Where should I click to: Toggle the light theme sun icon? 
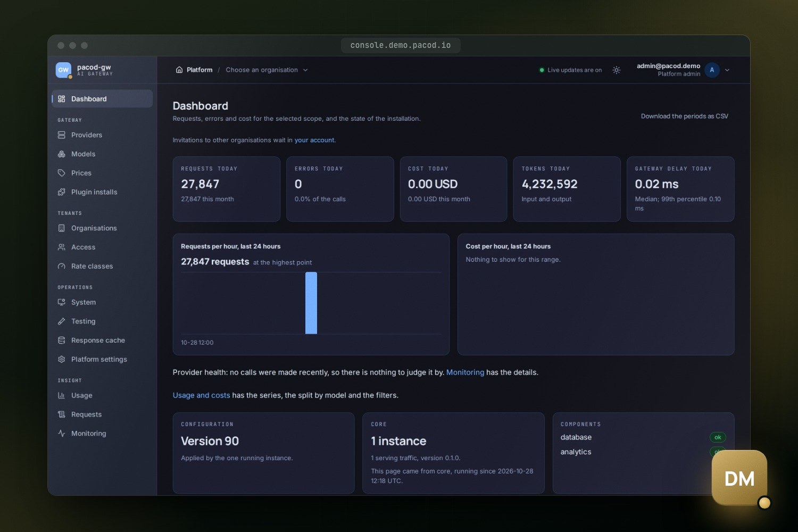pos(617,70)
